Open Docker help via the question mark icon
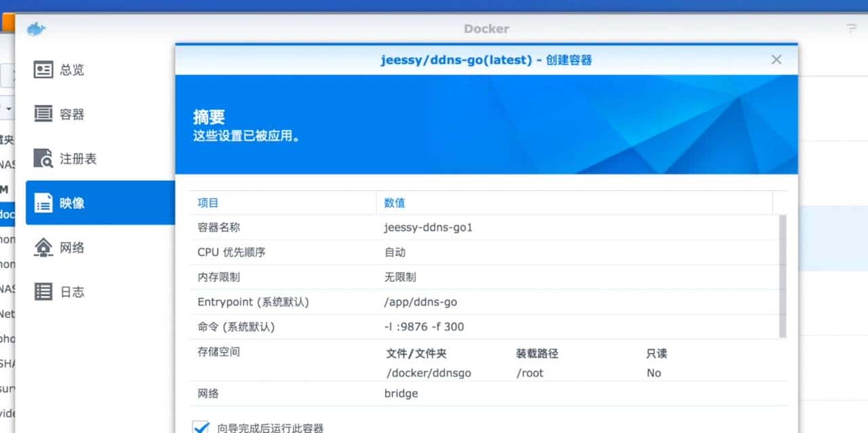The width and height of the screenshot is (868, 433). coord(852,28)
